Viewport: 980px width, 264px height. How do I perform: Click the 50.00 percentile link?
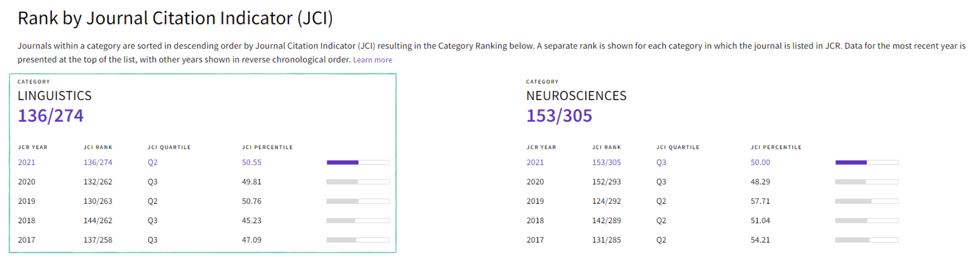click(760, 163)
